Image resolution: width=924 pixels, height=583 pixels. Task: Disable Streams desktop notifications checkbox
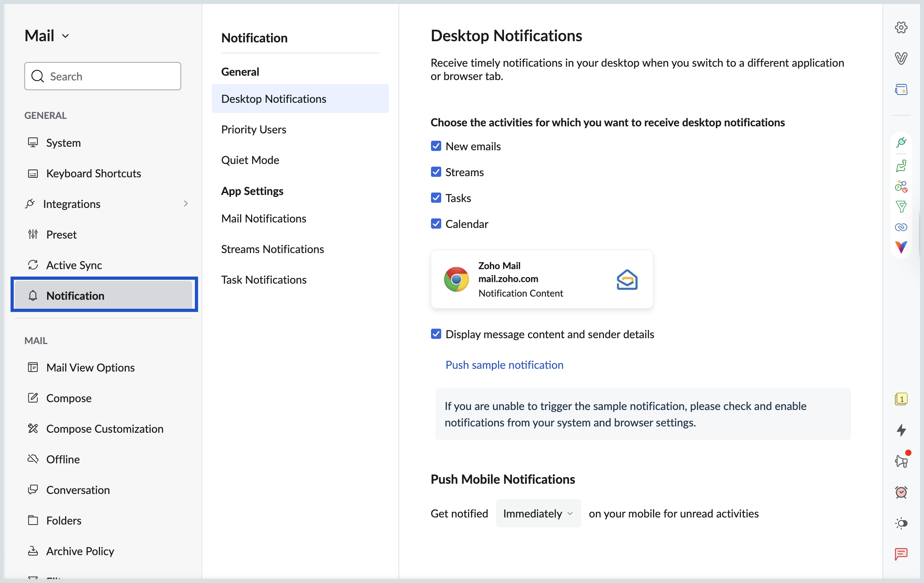pyautogui.click(x=436, y=172)
